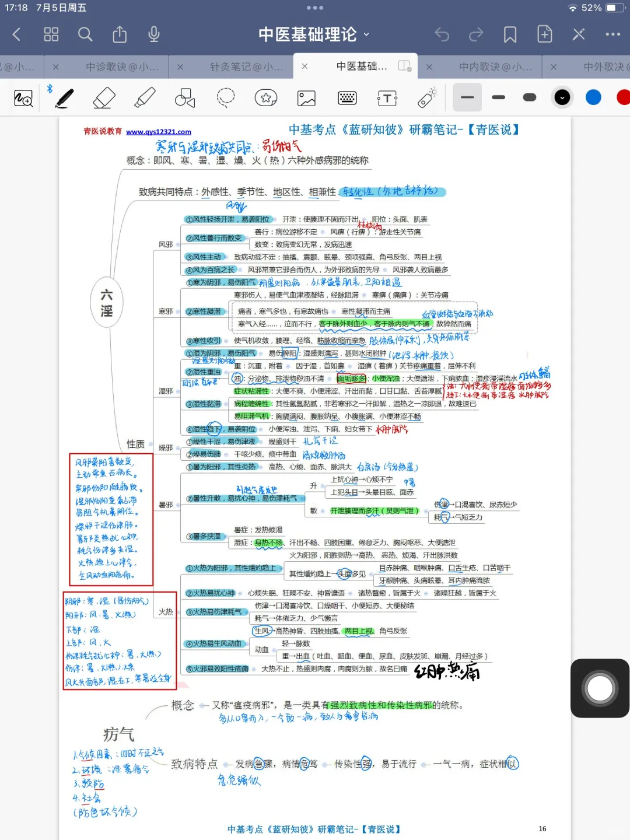Viewport: 630px width, 840px height.
Task: Tap the floating AssistiveTouch button
Action: point(600,688)
